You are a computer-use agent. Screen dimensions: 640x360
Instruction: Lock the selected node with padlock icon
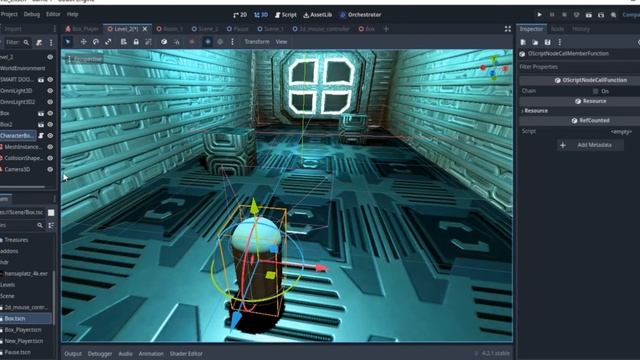pos(136,42)
